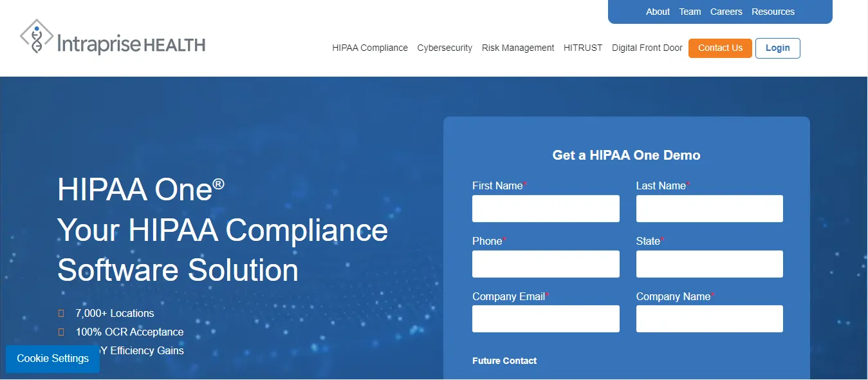The width and height of the screenshot is (868, 380).
Task: Select the HITRUST menu item
Action: (583, 48)
